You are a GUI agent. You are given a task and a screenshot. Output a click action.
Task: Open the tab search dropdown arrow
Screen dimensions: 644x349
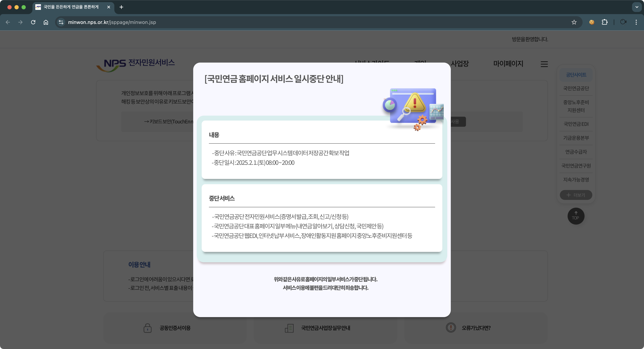click(637, 7)
